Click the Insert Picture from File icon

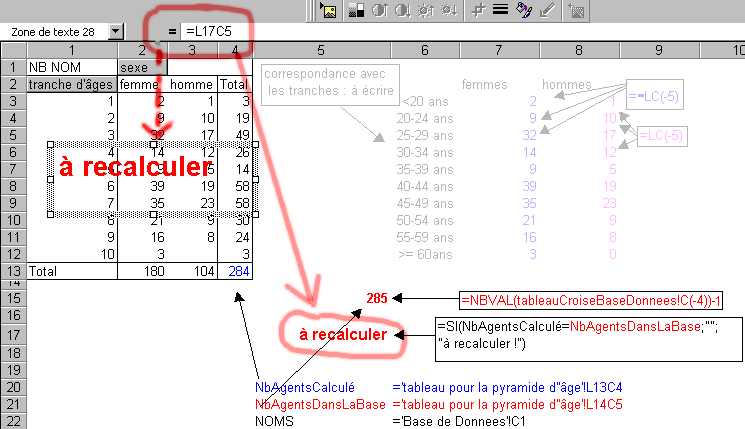[328, 11]
